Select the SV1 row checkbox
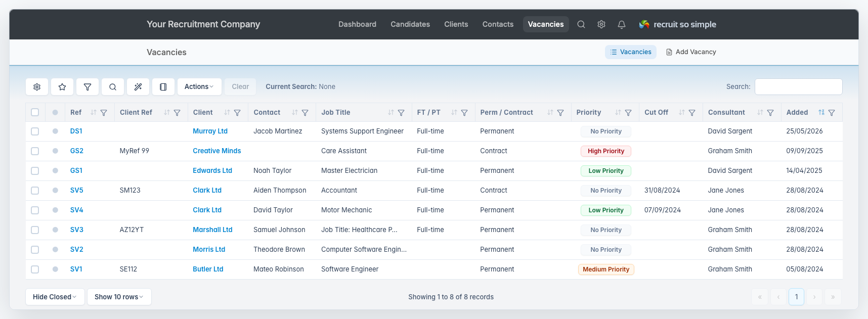 [35, 269]
